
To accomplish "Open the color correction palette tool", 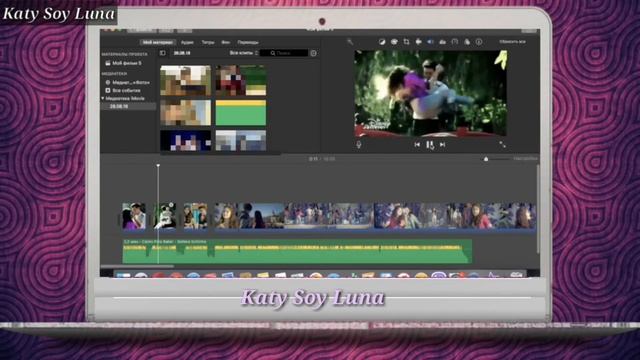I will [394, 42].
